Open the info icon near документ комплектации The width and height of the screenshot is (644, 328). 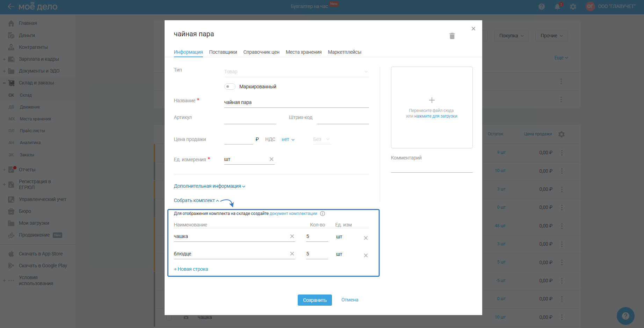[323, 214]
